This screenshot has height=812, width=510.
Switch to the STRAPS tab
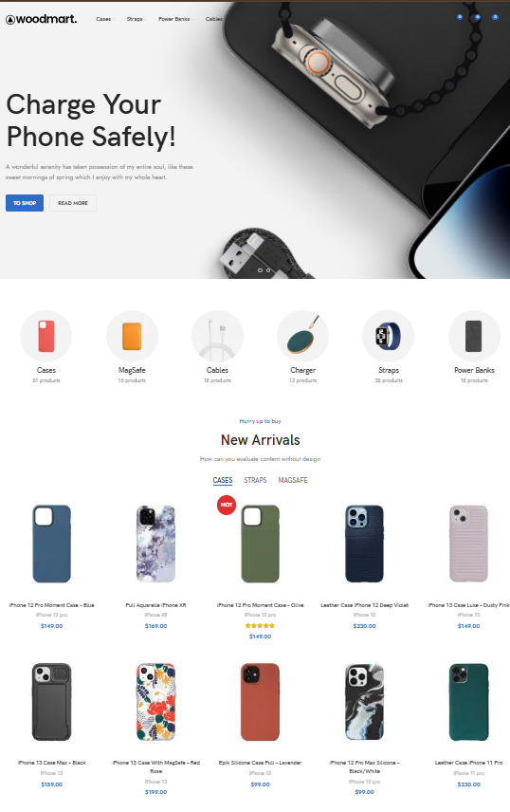255,480
